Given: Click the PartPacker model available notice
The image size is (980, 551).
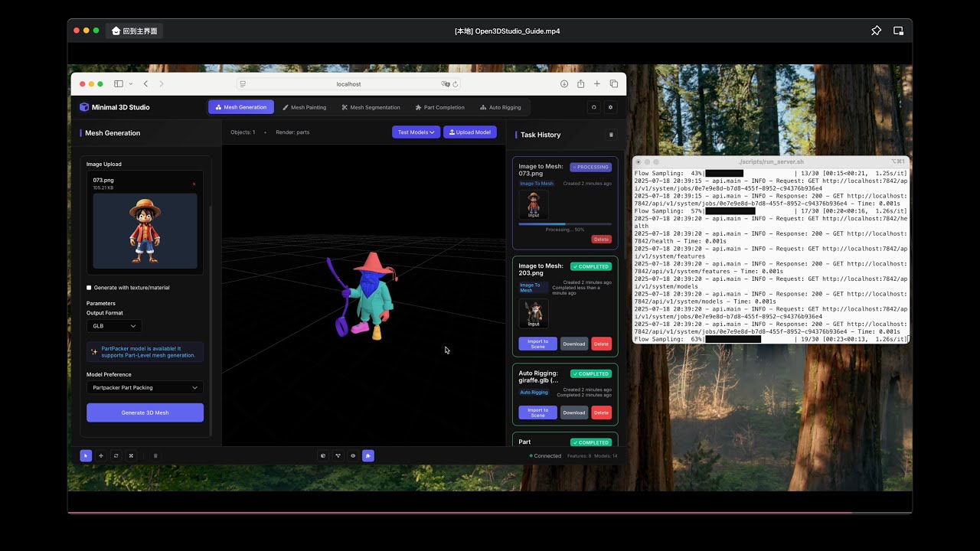Looking at the screenshot, I should pos(145,352).
